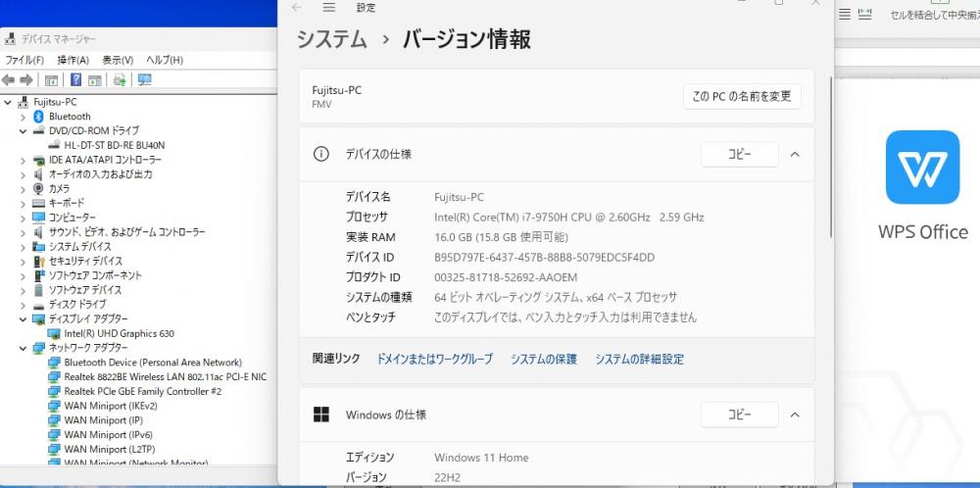Click the scan for hardware changes monitor icon
This screenshot has width=980, height=488.
(x=145, y=80)
